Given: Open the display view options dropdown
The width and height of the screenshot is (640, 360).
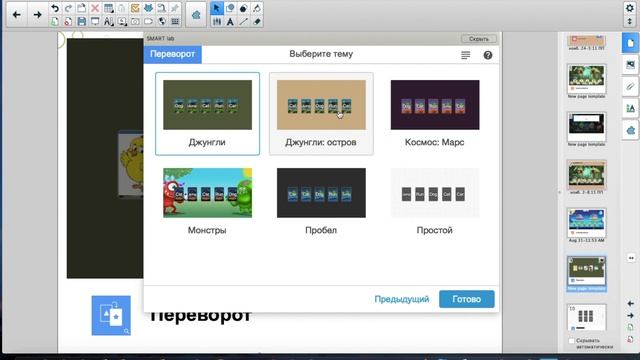Looking at the screenshot, I should coord(122,21).
